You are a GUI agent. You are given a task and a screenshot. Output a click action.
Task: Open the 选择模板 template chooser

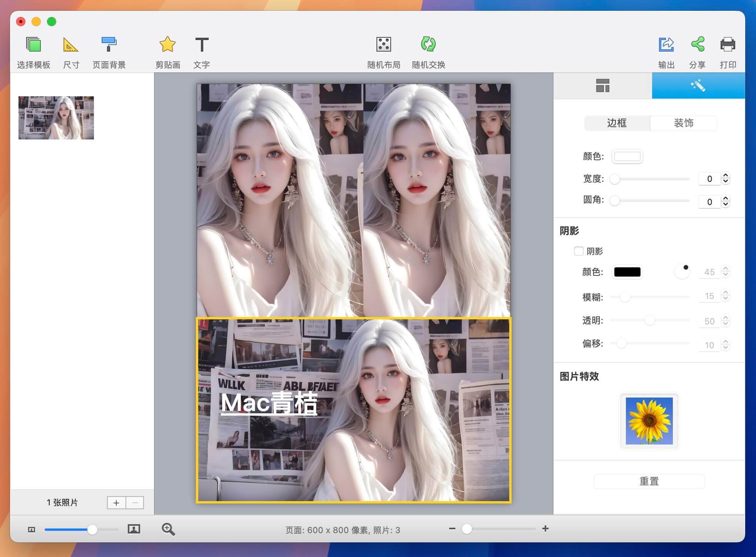[33, 45]
